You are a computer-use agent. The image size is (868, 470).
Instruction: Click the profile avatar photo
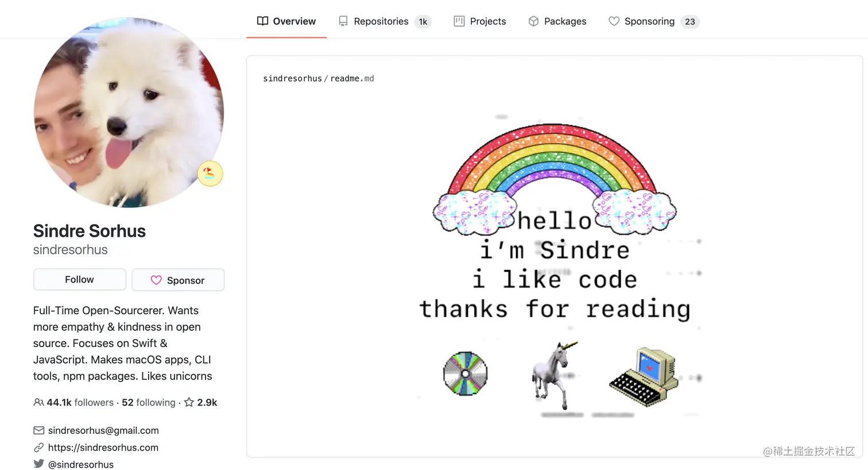pos(129,112)
